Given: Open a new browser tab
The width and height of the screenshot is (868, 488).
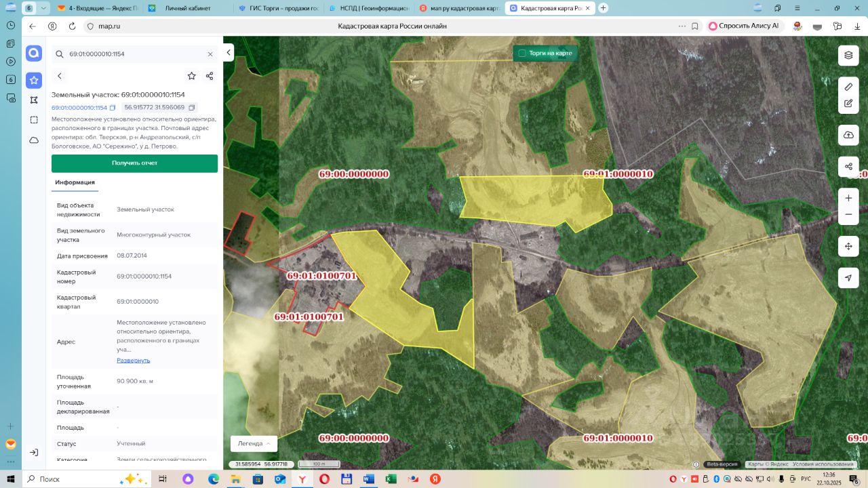Looking at the screenshot, I should click(x=604, y=8).
